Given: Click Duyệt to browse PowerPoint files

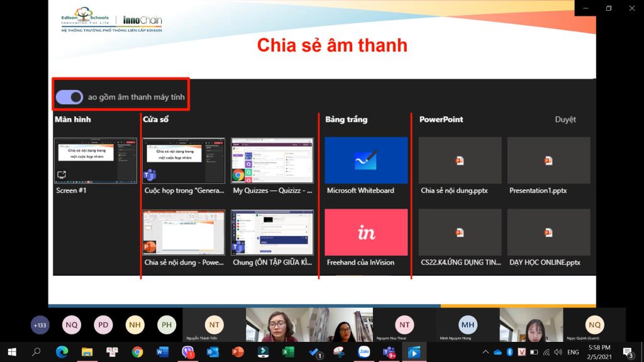Looking at the screenshot, I should (x=565, y=119).
